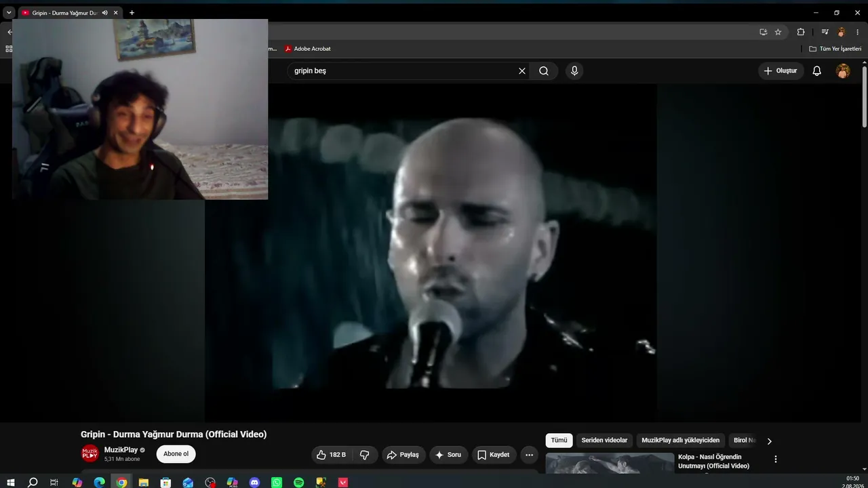Subscribe with the 'Abone ol' button
Viewport: 868px width, 488px height.
pos(176,454)
